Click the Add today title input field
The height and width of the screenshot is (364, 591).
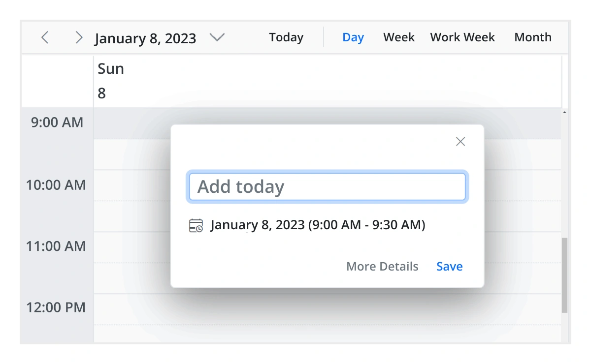327,186
